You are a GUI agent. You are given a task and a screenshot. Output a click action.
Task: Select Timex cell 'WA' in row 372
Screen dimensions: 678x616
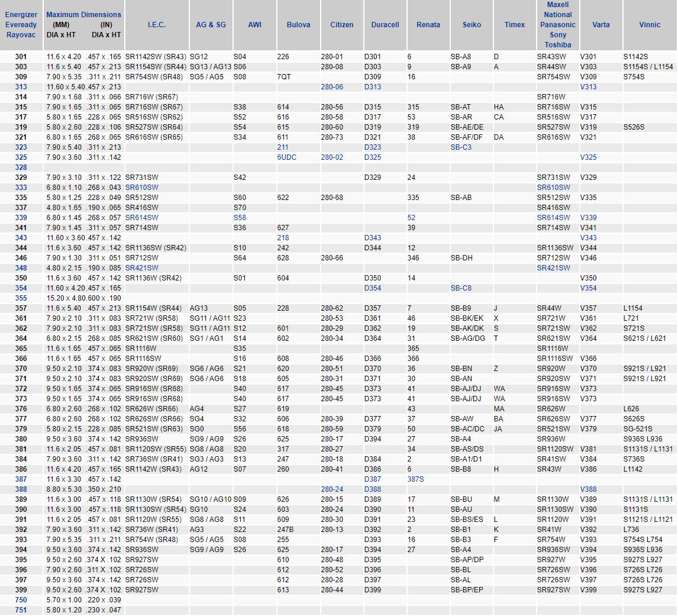click(499, 389)
